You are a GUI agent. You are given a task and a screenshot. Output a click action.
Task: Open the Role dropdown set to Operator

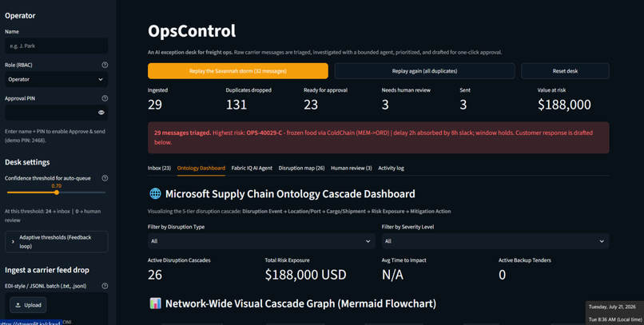[x=56, y=80]
